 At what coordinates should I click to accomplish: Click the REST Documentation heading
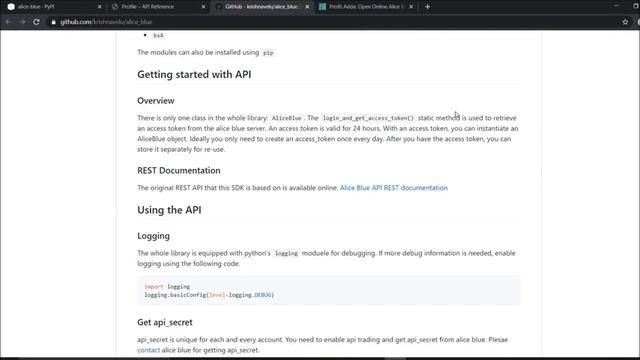[178, 171]
